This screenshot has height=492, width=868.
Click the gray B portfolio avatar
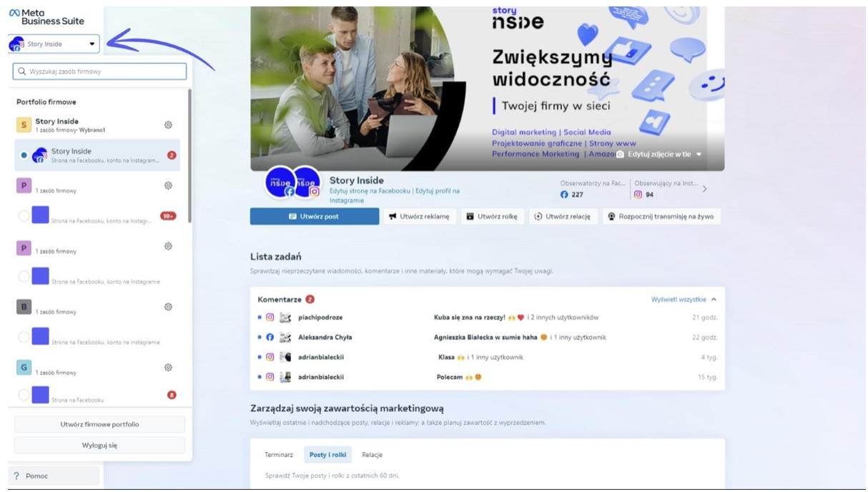pyautogui.click(x=24, y=307)
